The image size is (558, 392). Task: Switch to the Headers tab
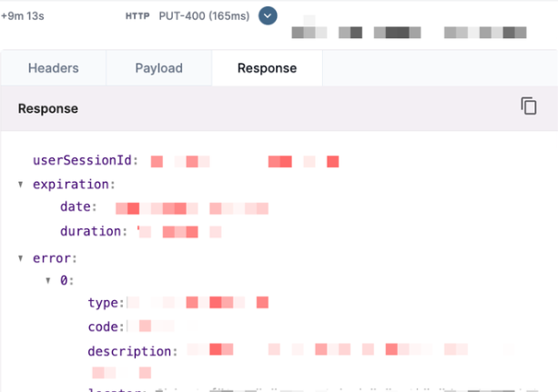click(x=54, y=68)
